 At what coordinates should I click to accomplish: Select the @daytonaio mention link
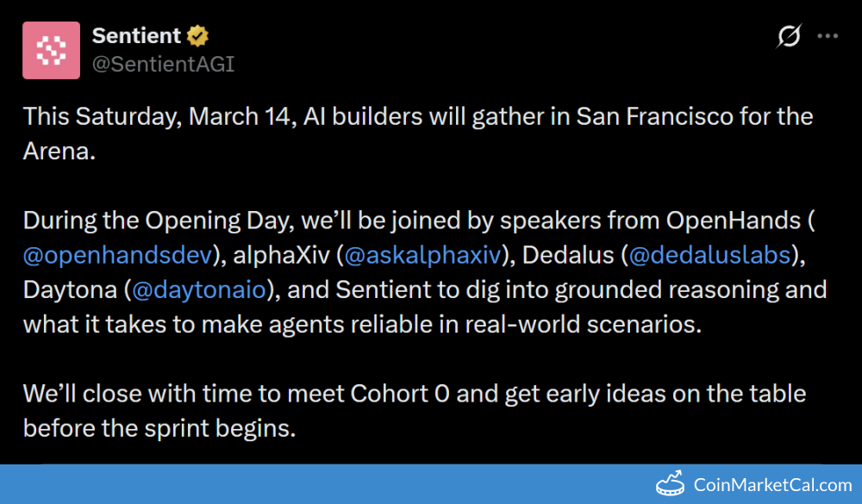click(x=198, y=289)
